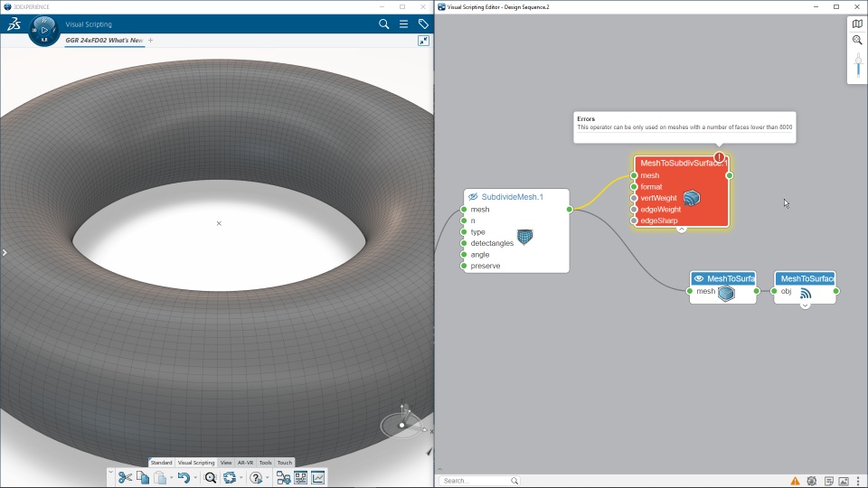868x488 pixels.
Task: Click the Help question mark icon
Action: (x=256, y=477)
